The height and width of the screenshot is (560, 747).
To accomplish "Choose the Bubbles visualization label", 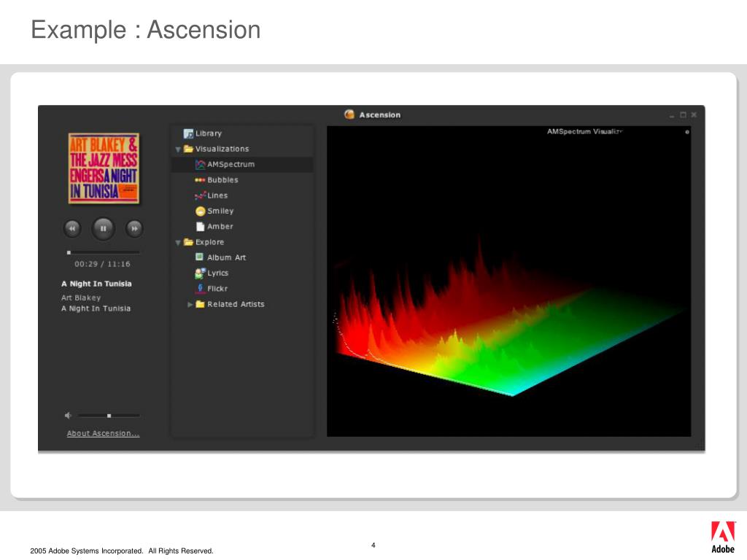I will coord(222,180).
